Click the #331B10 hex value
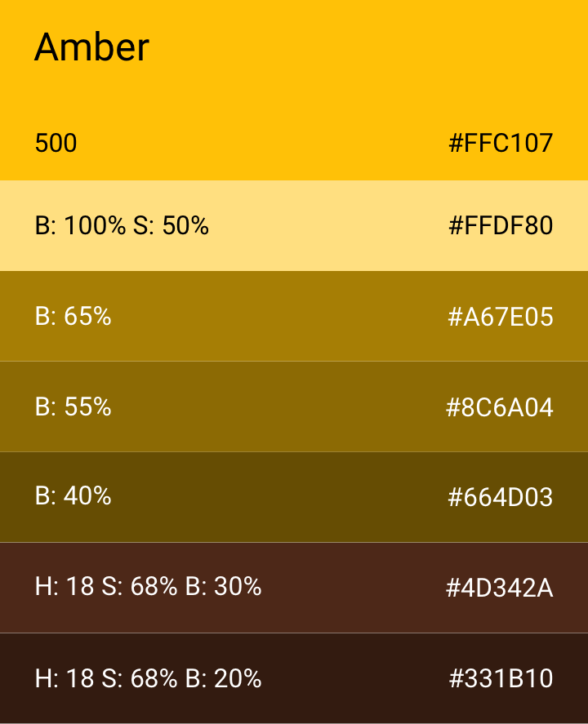The width and height of the screenshot is (588, 724). point(501,678)
